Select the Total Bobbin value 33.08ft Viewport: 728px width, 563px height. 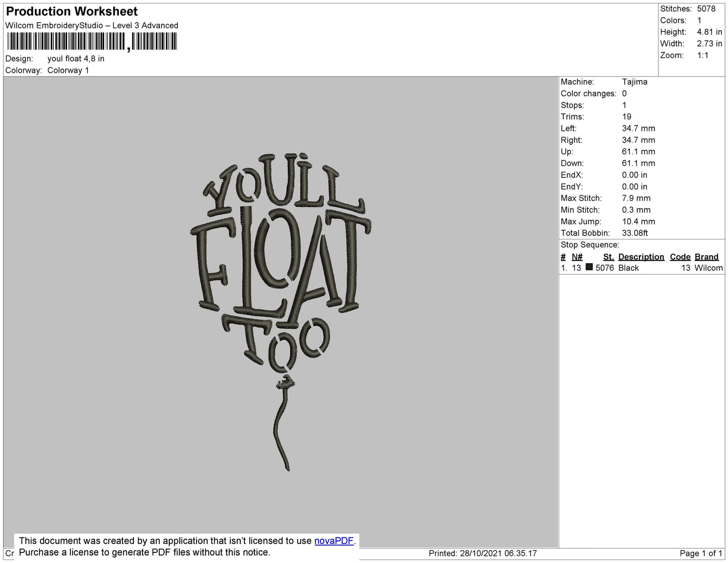[x=635, y=233]
